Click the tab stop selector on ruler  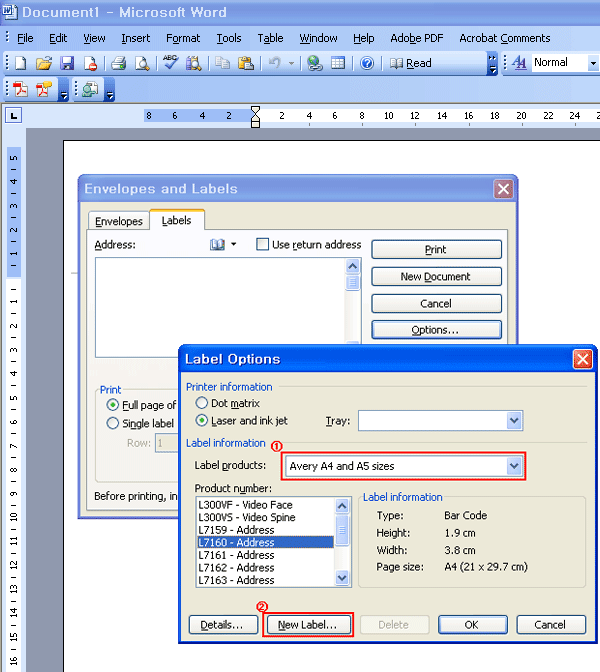pyautogui.click(x=14, y=115)
